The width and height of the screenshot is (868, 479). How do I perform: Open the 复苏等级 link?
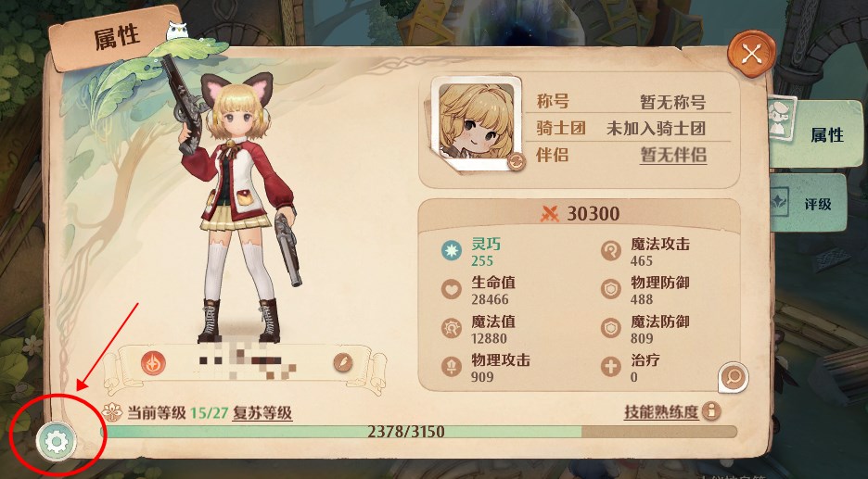click(x=262, y=413)
